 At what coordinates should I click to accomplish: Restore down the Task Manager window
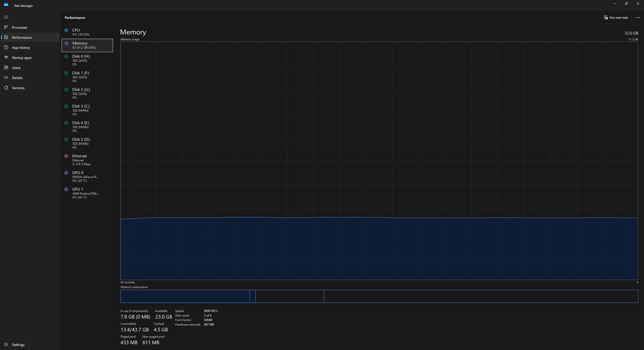[626, 4]
